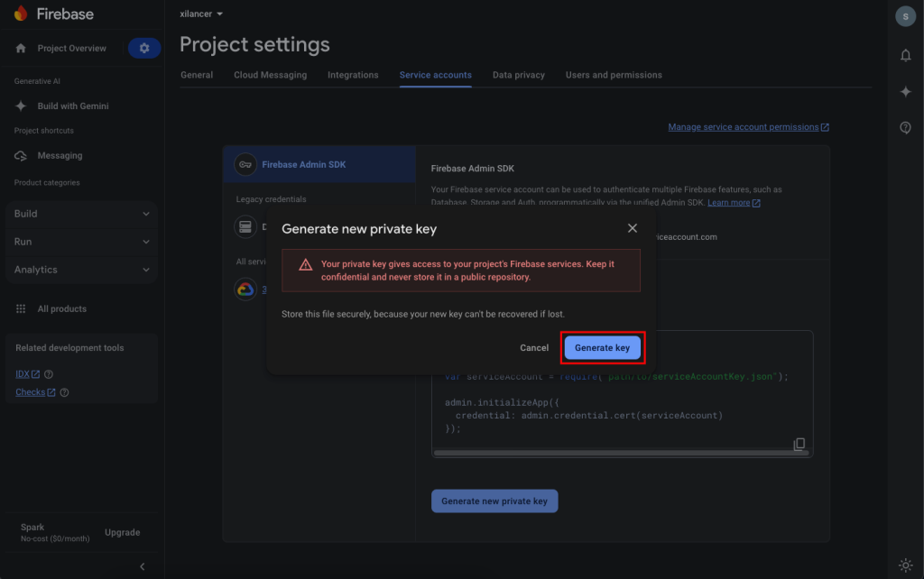The width and height of the screenshot is (924, 579).
Task: Click the Build with Gemini sparkle icon
Action: click(21, 106)
